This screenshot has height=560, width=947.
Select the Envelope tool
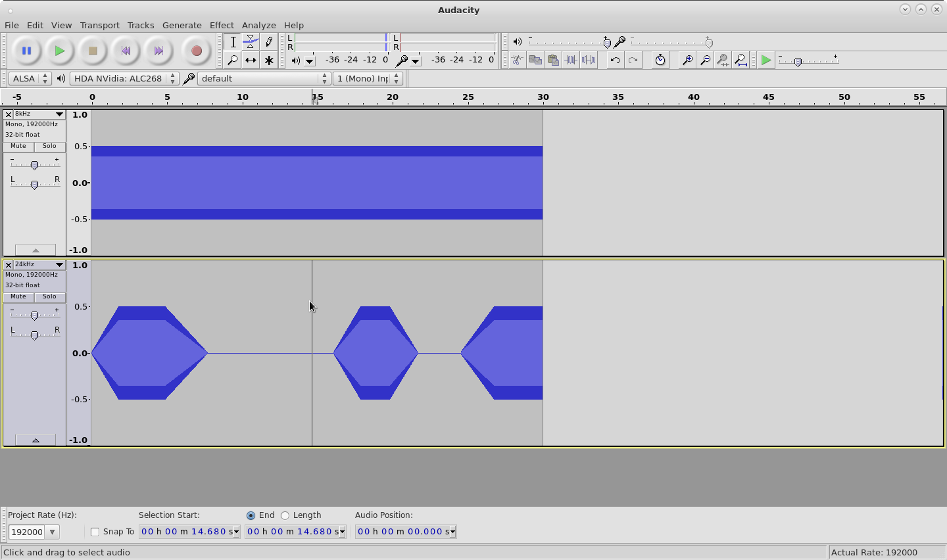[x=251, y=41]
